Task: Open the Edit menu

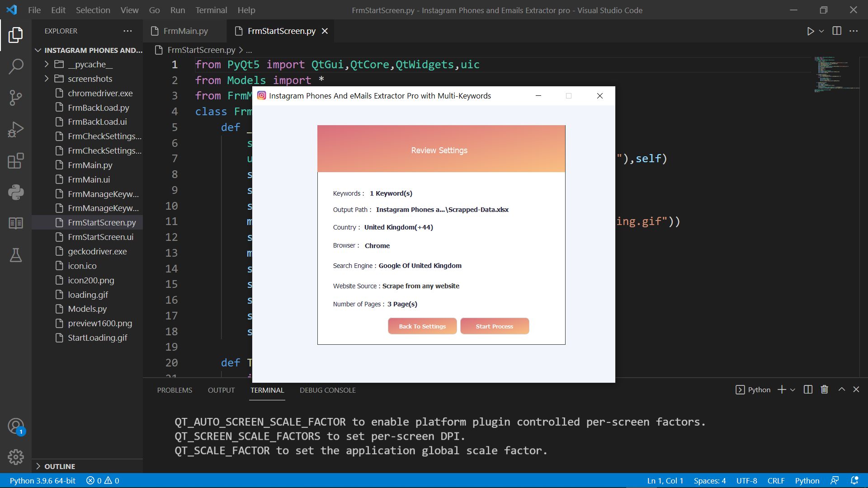Action: [x=58, y=10]
